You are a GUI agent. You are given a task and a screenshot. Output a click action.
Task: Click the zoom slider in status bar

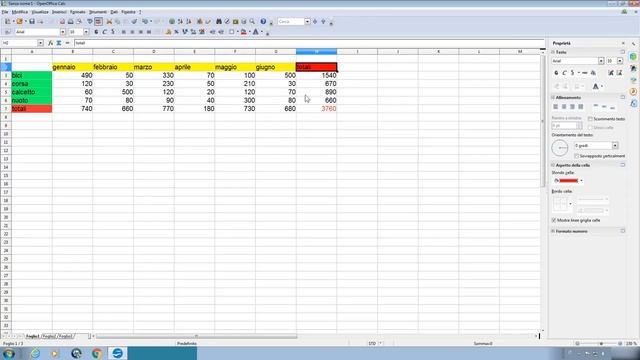(x=601, y=344)
